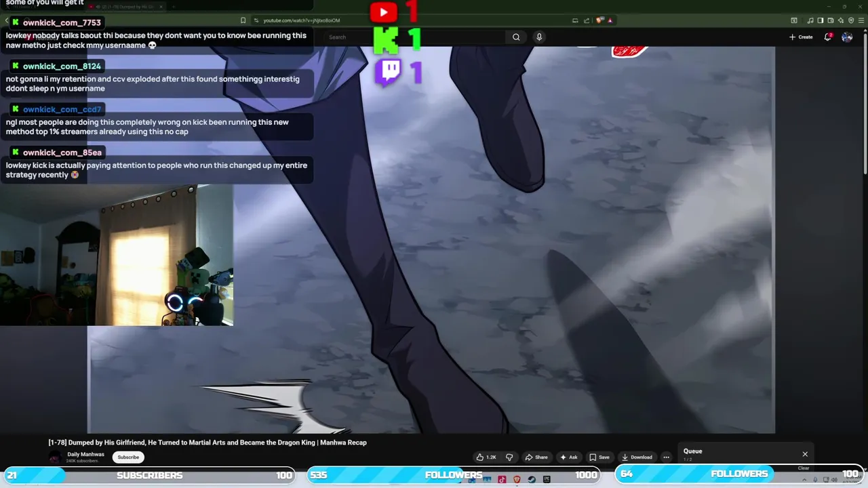Close the Queue panel
Viewport: 868px width, 488px height.
tap(805, 454)
